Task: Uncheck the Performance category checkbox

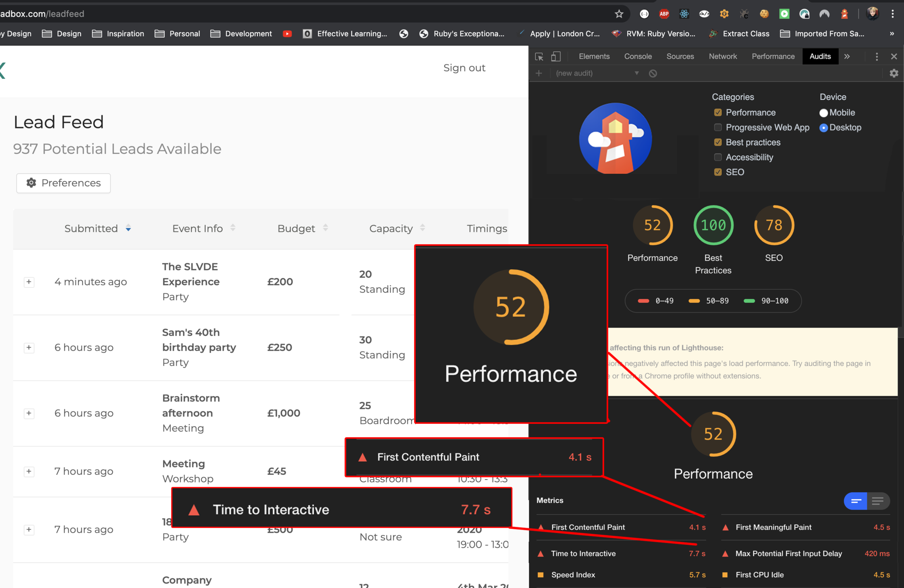Action: pyautogui.click(x=717, y=112)
